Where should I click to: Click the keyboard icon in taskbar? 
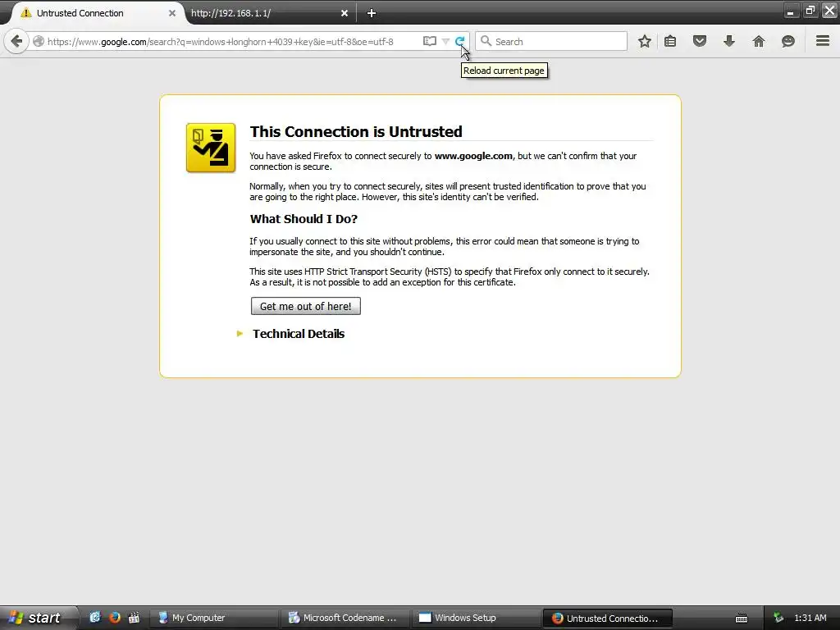click(x=742, y=619)
